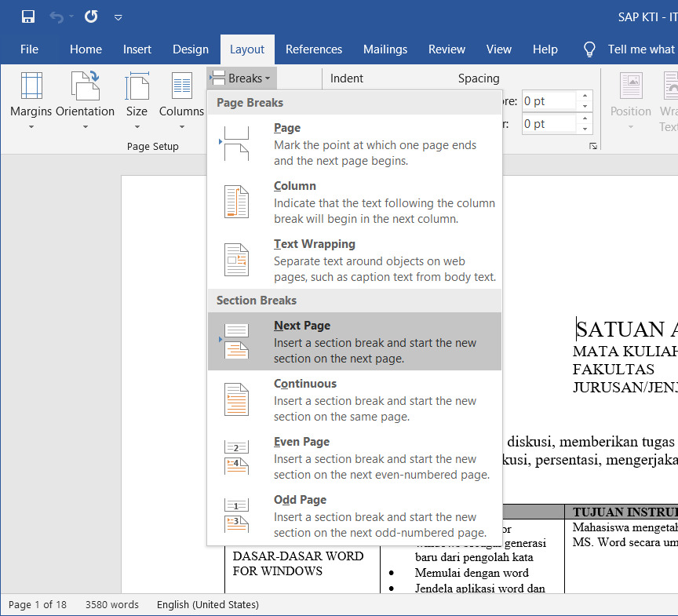Viewport: 678px width, 616px height.
Task: Open the Mailings ribbon tab
Action: point(385,49)
